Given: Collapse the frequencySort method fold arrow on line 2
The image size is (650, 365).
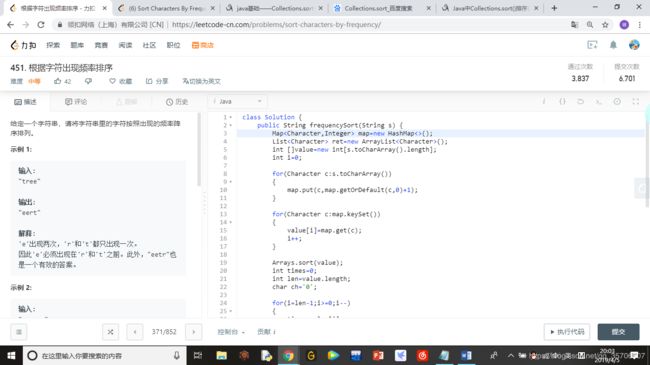Looking at the screenshot, I should coord(231,125).
